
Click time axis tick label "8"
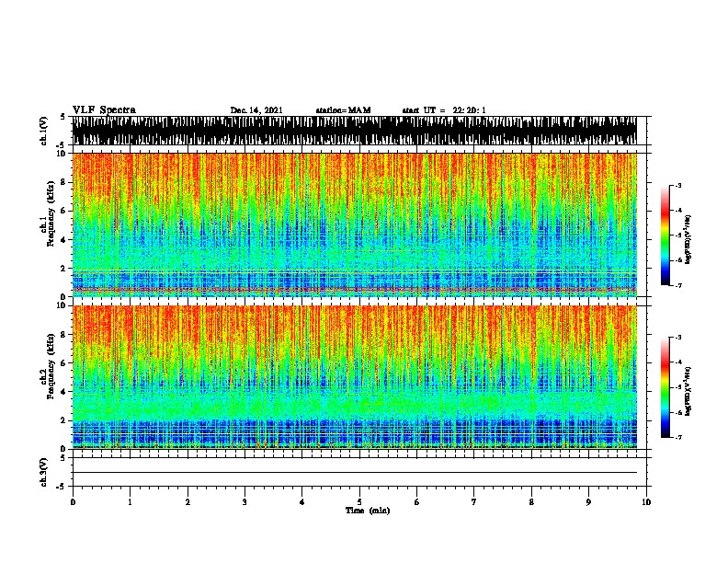[x=531, y=502]
